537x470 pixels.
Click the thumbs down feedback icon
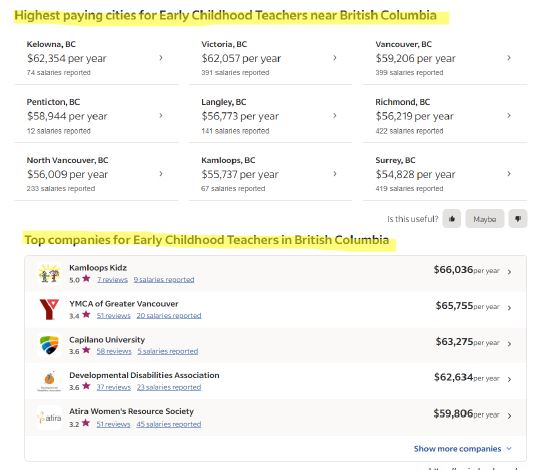[518, 219]
